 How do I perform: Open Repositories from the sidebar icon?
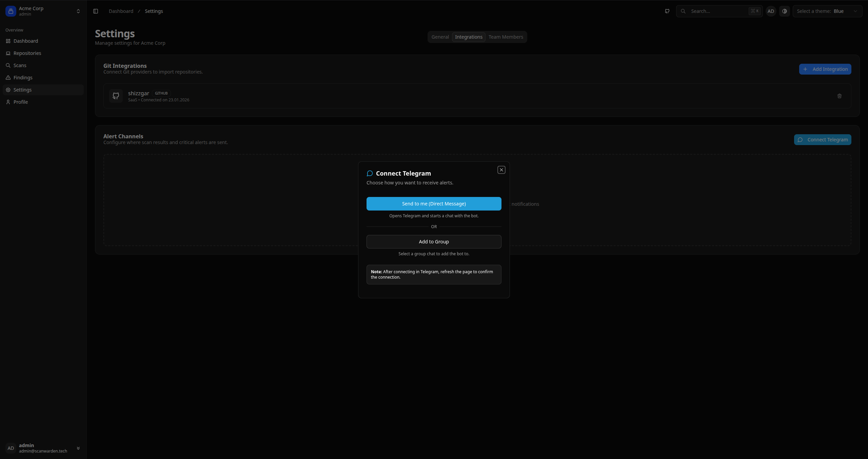[8, 53]
